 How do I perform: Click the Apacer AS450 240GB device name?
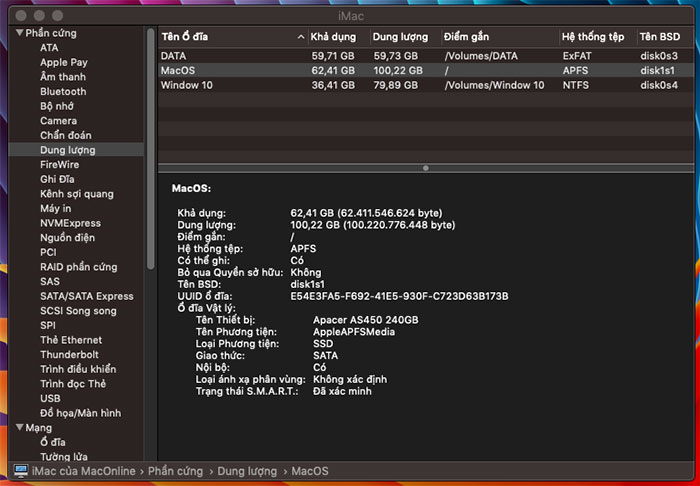[366, 320]
